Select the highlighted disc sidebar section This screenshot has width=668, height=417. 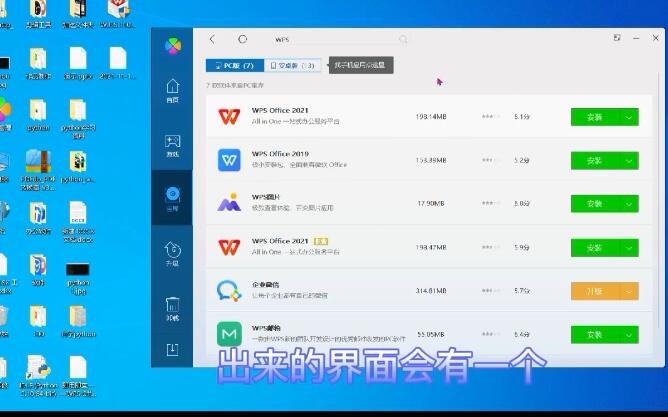click(172, 198)
